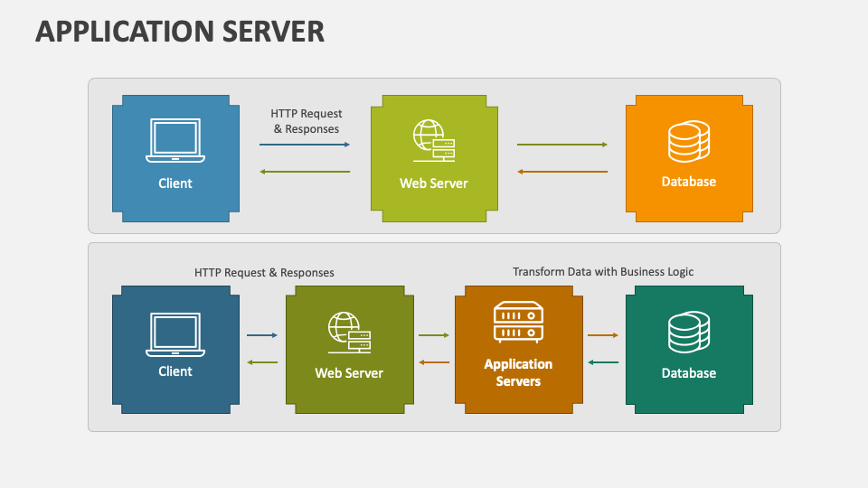Select 'Transform Data with Business Logic' caption
The width and height of the screenshot is (868, 488).
point(603,272)
